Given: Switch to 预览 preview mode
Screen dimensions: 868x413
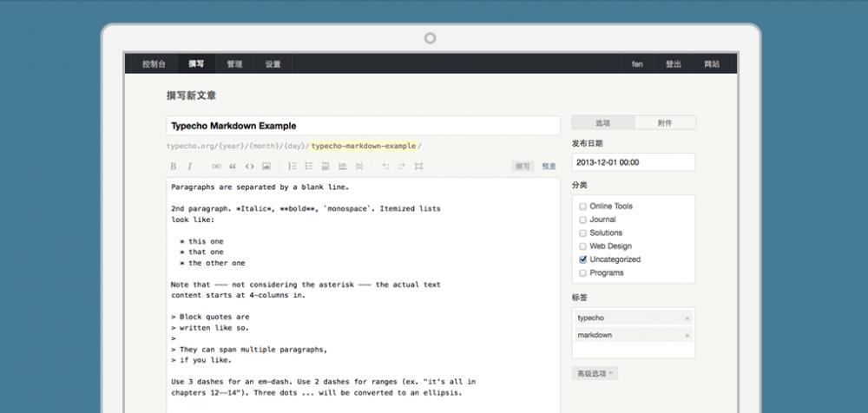Looking at the screenshot, I should click(x=549, y=166).
